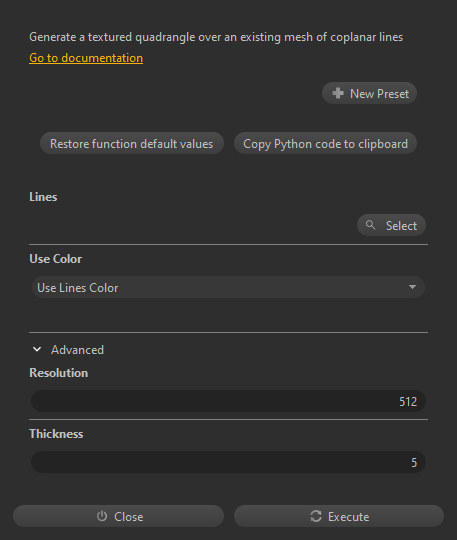457x540 pixels.
Task: Click the Execute button
Action: coord(339,516)
